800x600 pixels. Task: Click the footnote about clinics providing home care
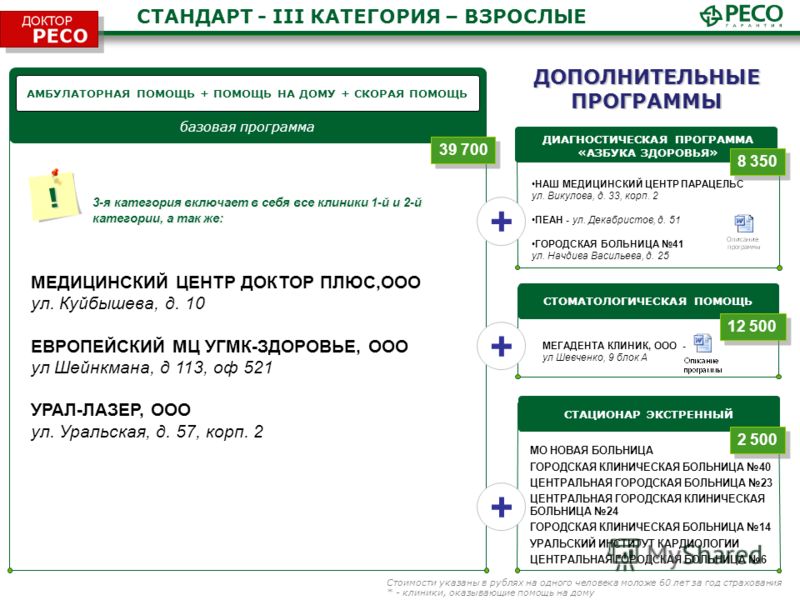(x=490, y=593)
